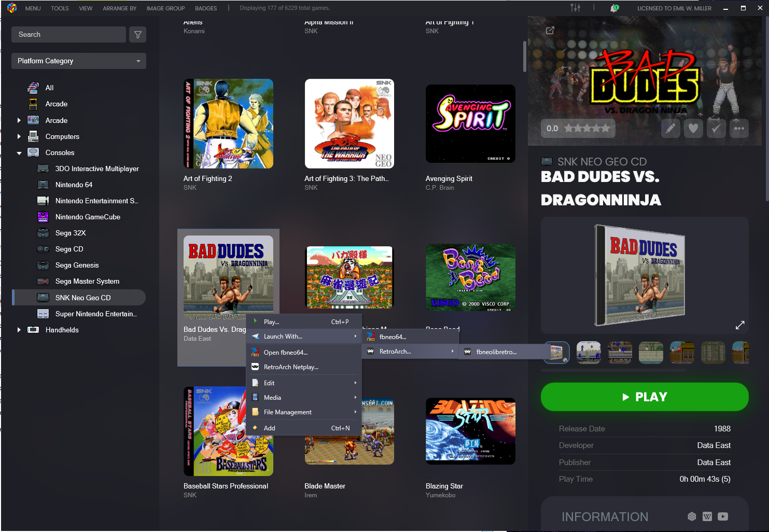This screenshot has width=769, height=532.
Task: Open the File Management submenu arrow
Action: [355, 412]
